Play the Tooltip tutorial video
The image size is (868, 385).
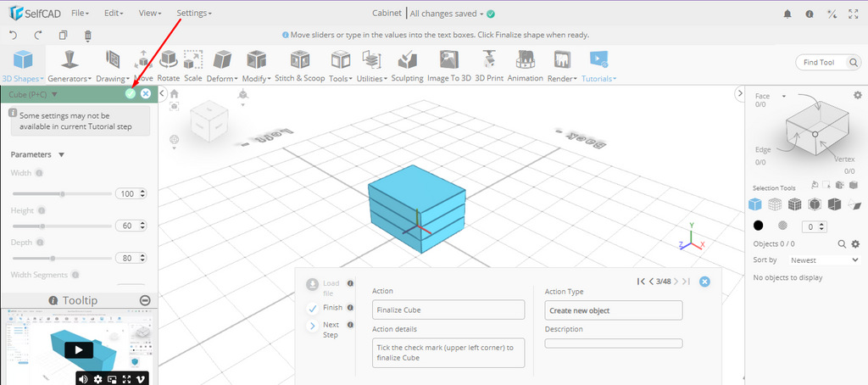(x=78, y=349)
